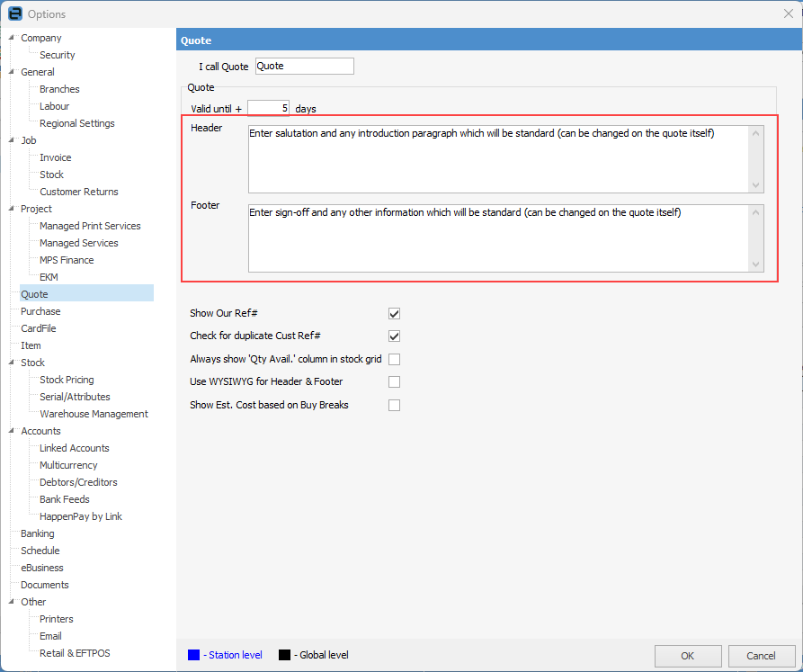803x672 pixels.
Task: Select Managed Services tree item
Action: 79,243
